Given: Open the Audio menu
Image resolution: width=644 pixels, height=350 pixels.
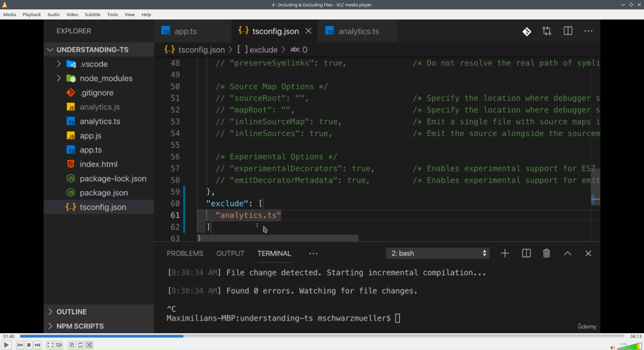Looking at the screenshot, I should coord(54,15).
